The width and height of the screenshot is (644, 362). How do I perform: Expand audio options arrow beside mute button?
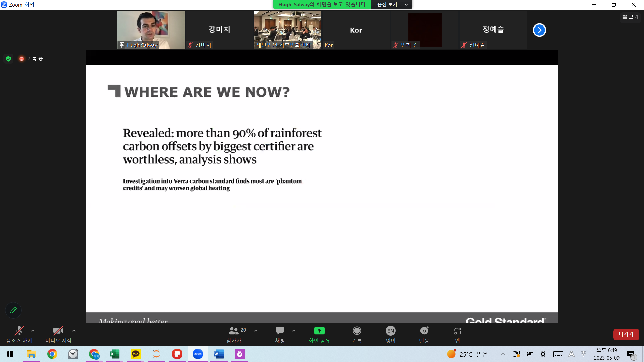coord(33,331)
